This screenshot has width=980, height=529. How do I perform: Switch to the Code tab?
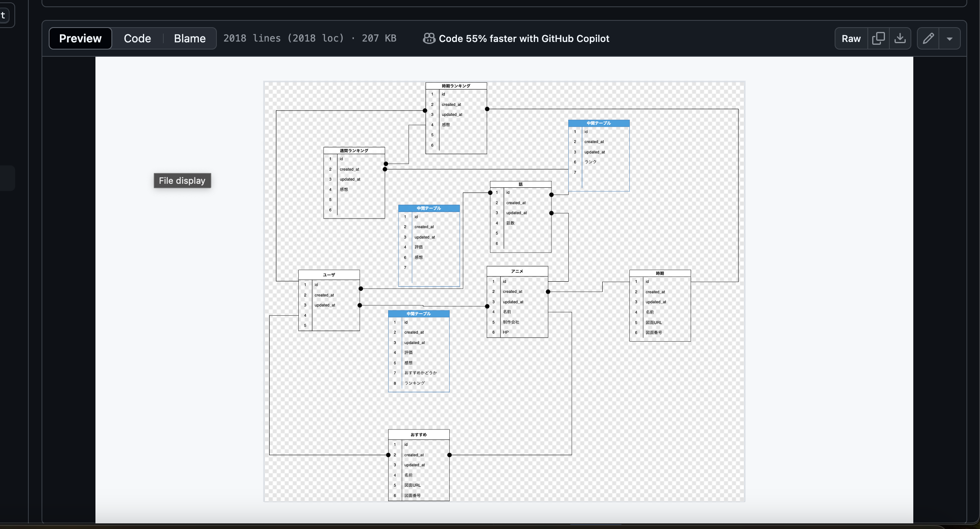pos(137,38)
